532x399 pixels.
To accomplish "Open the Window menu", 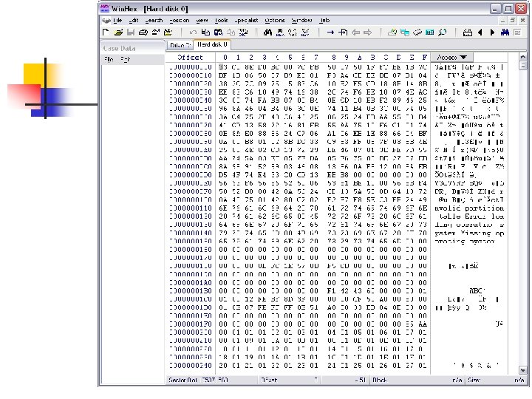I will tap(301, 21).
